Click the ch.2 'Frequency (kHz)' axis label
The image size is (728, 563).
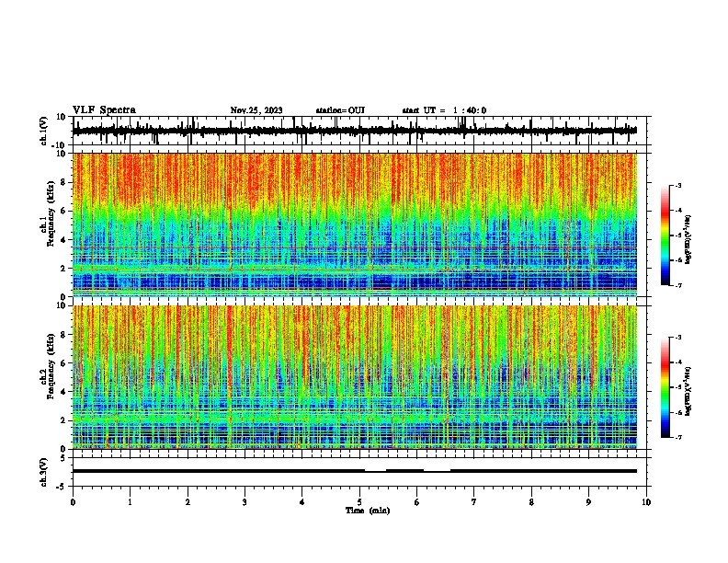coord(51,366)
